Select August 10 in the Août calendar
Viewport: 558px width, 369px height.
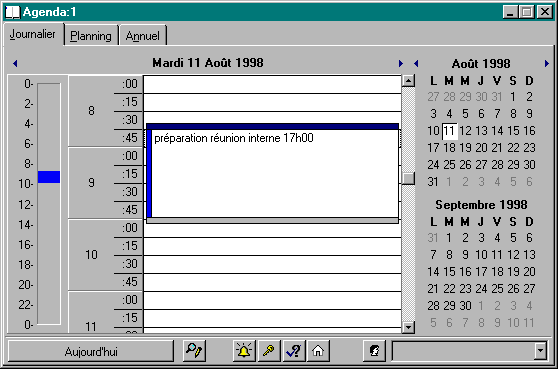(433, 131)
